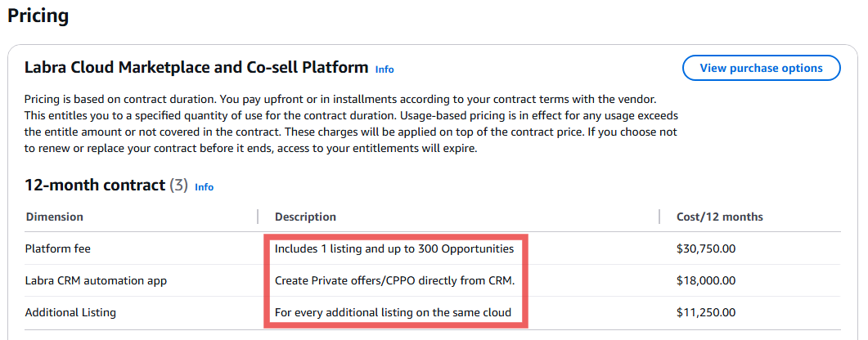Select the Description column header
The image size is (868, 340).
pyautogui.click(x=306, y=217)
